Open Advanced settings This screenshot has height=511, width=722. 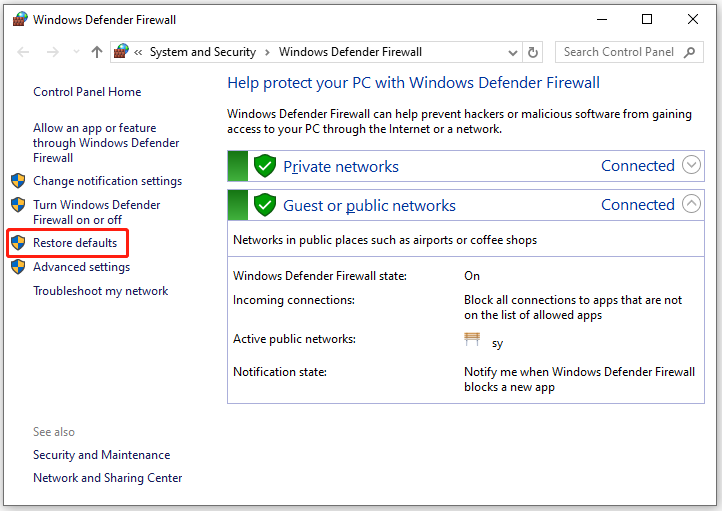coord(82,267)
